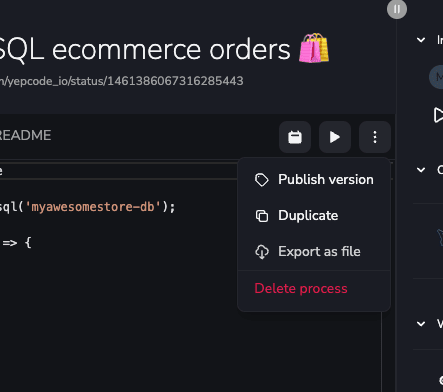This screenshot has width=443, height=392.
Task: Collapse the middle section chevron in right panel
Action: tap(421, 170)
